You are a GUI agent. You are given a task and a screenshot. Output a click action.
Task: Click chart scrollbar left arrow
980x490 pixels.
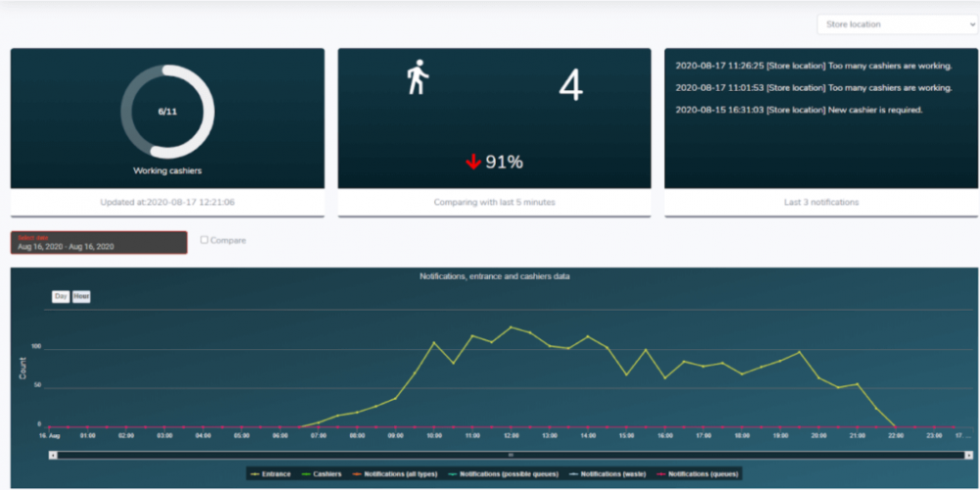coord(53,455)
